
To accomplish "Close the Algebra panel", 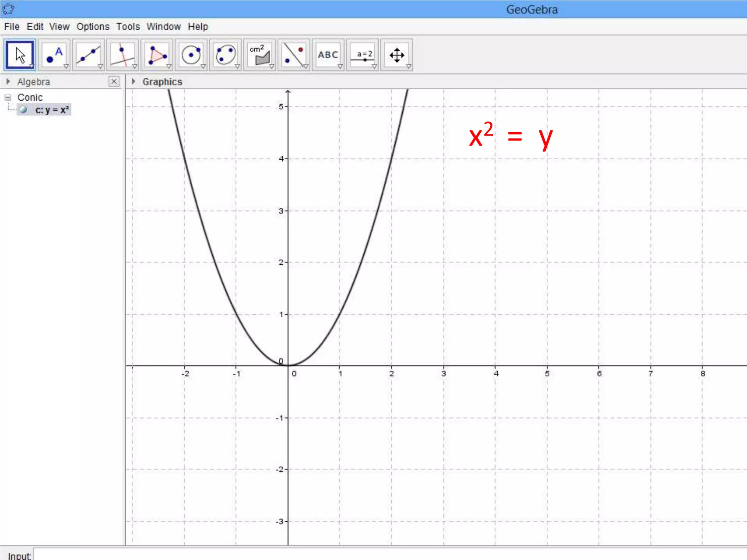I will click(x=114, y=81).
